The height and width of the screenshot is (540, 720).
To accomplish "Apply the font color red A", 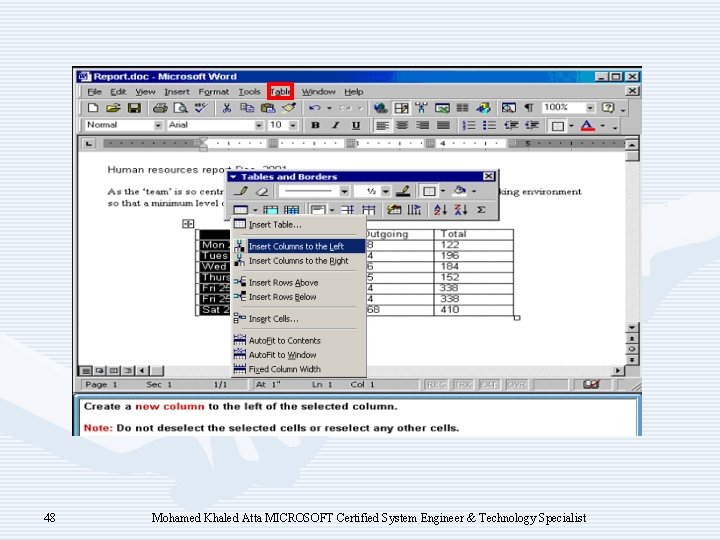I will tap(588, 125).
